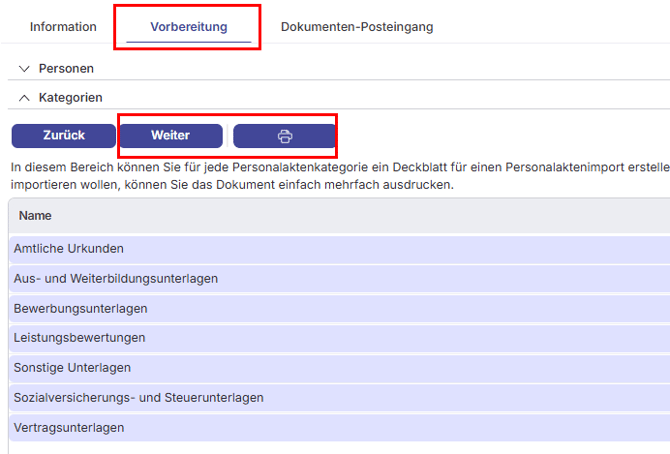The width and height of the screenshot is (670, 454).
Task: Click the printer icon button
Action: pyautogui.click(x=284, y=136)
